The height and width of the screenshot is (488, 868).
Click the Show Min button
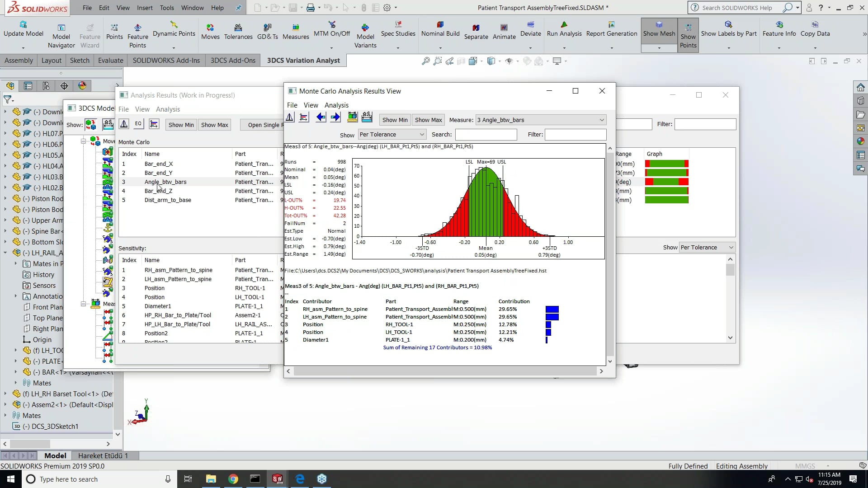coord(394,120)
